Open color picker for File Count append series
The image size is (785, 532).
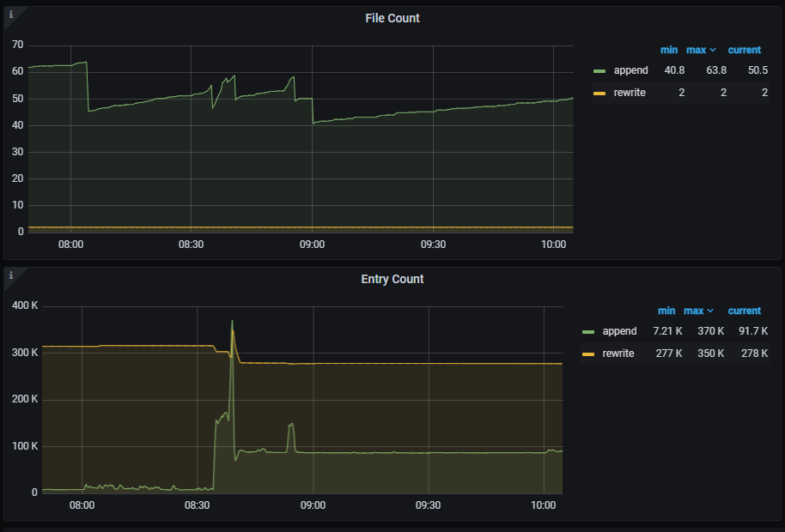(599, 70)
